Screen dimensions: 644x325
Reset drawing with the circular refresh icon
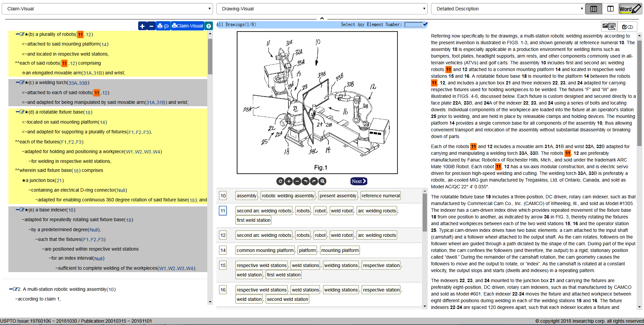[x=280, y=181]
